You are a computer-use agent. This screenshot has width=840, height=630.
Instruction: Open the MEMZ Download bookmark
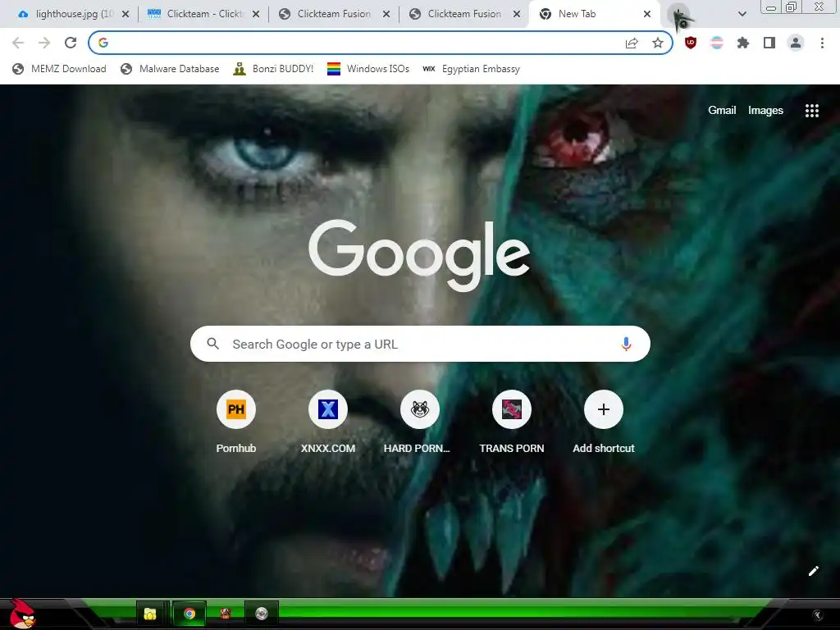[x=59, y=69]
